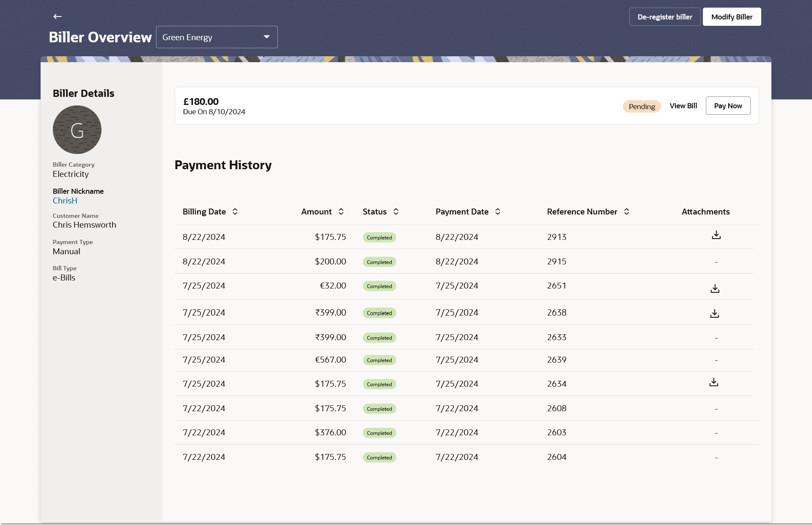Image resolution: width=812 pixels, height=525 pixels.
Task: Sort by Payment Date column
Action: [498, 212]
